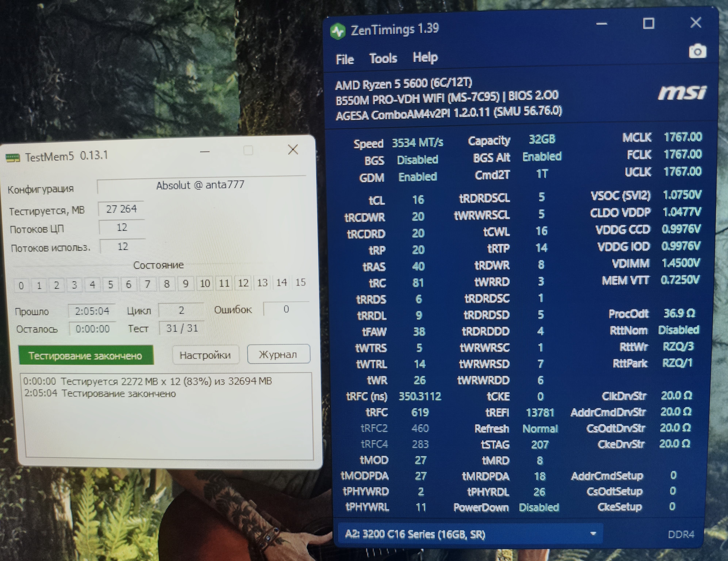Click the GDM value Enabled
This screenshot has height=561, width=728.
(418, 177)
